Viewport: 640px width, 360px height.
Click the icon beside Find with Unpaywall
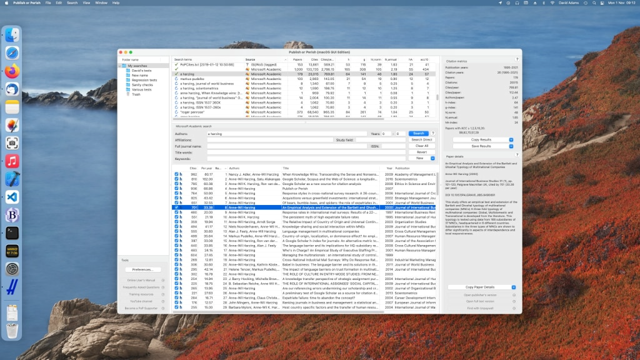[514, 308]
